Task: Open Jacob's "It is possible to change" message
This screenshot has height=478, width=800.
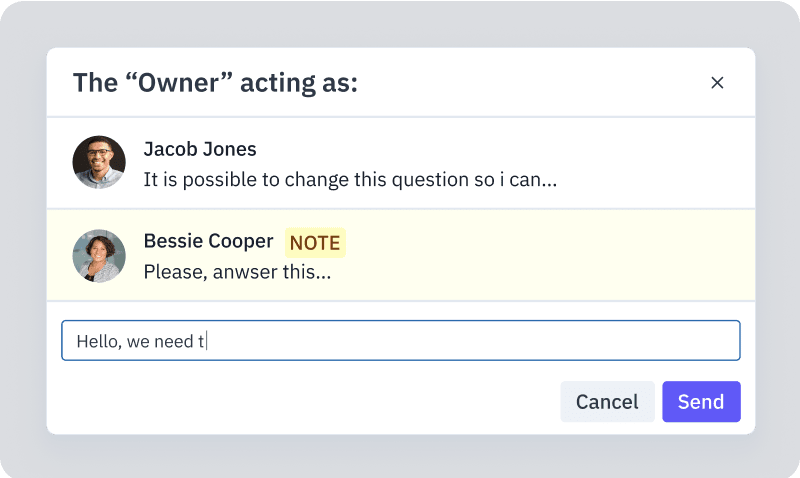Action: 350,180
